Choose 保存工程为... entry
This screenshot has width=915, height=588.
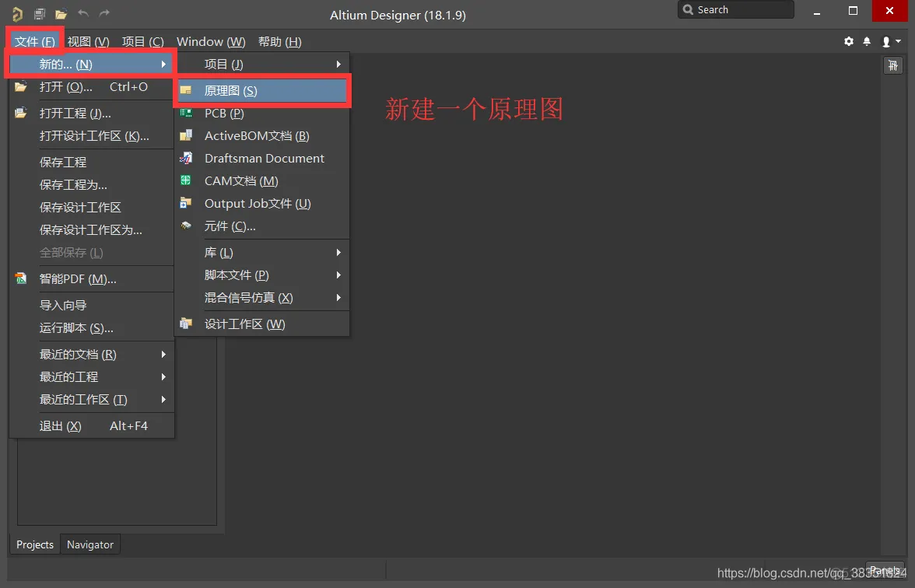click(x=92, y=185)
